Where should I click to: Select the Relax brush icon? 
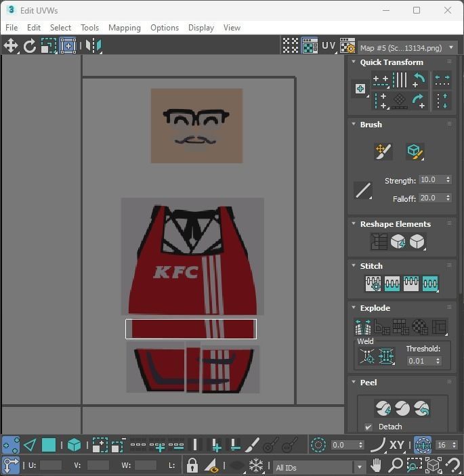click(x=415, y=152)
